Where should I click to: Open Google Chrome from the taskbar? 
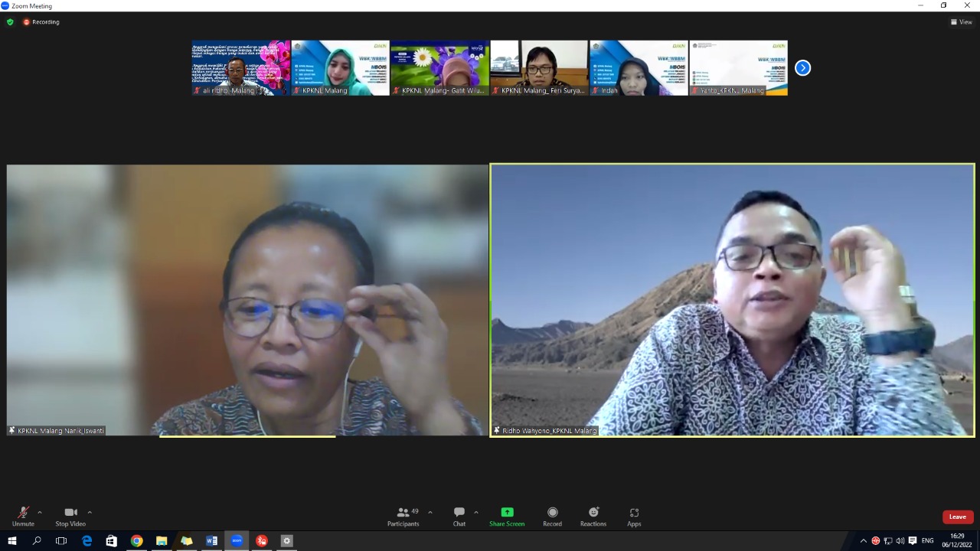click(x=136, y=541)
